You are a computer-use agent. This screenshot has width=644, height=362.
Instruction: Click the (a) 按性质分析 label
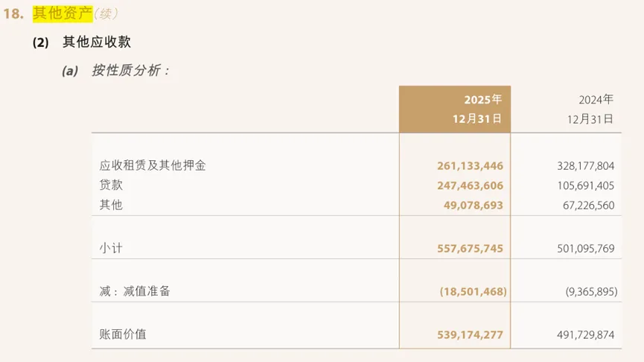click(x=116, y=71)
